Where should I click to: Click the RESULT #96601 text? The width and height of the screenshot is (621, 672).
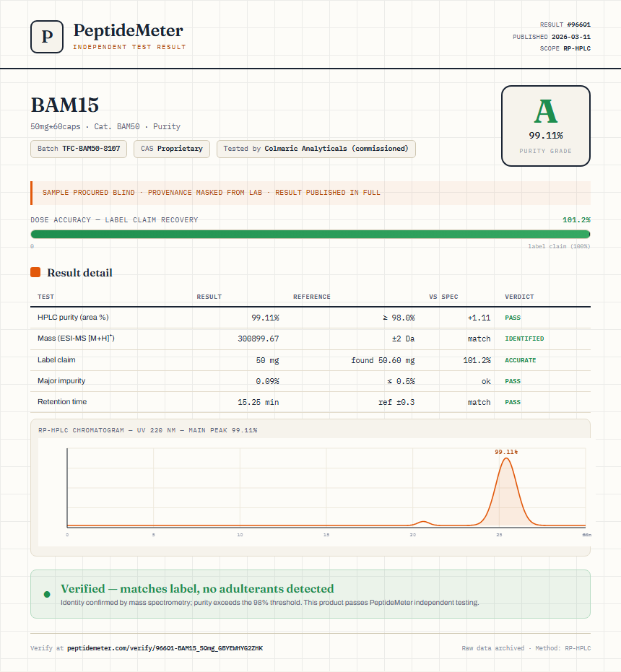pos(565,25)
